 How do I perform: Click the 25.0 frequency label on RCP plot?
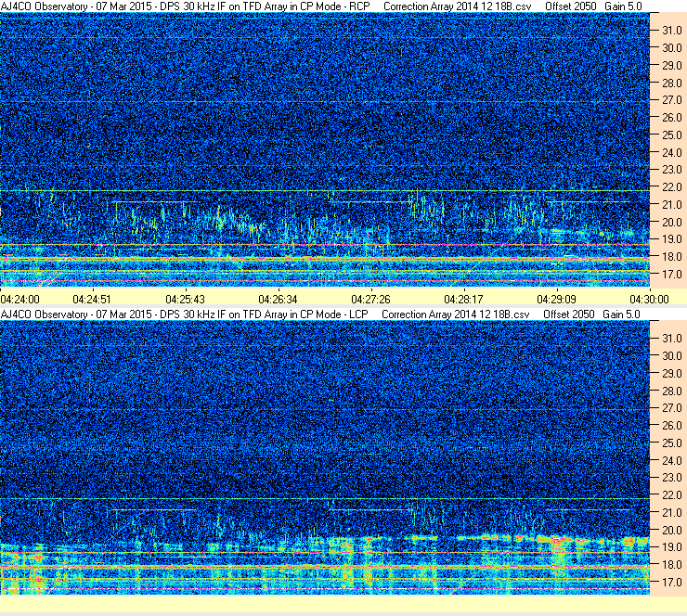tap(671, 135)
